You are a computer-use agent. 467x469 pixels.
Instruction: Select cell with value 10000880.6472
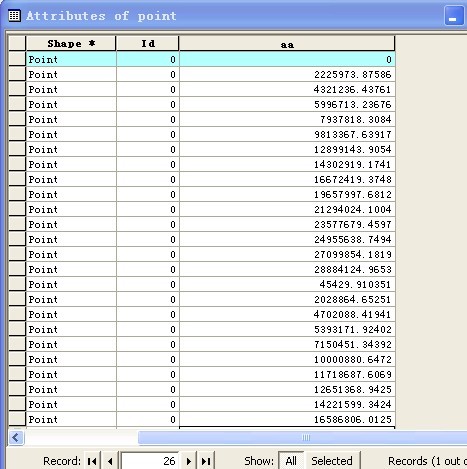(287, 359)
